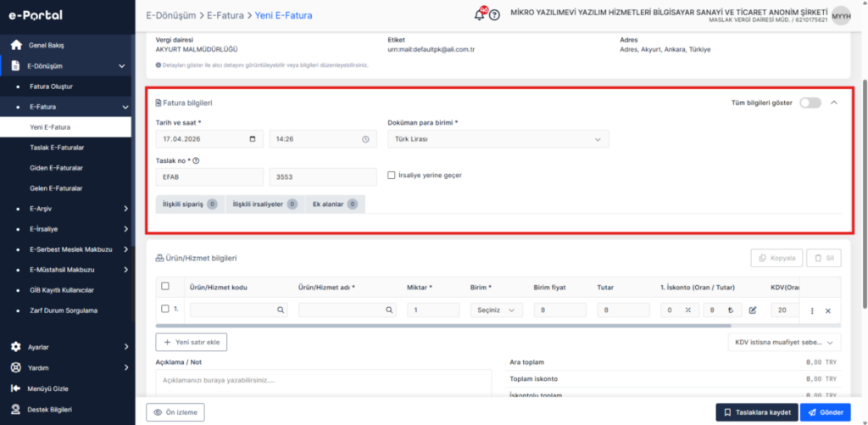The height and width of the screenshot is (425, 868).
Task: Click the Açıklama / Not text area
Action: (x=324, y=383)
